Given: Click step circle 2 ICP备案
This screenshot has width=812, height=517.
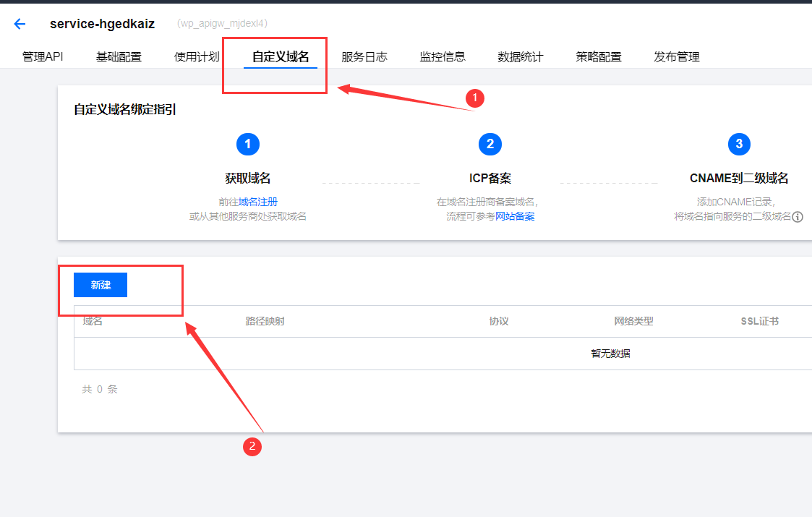Looking at the screenshot, I should coord(490,144).
